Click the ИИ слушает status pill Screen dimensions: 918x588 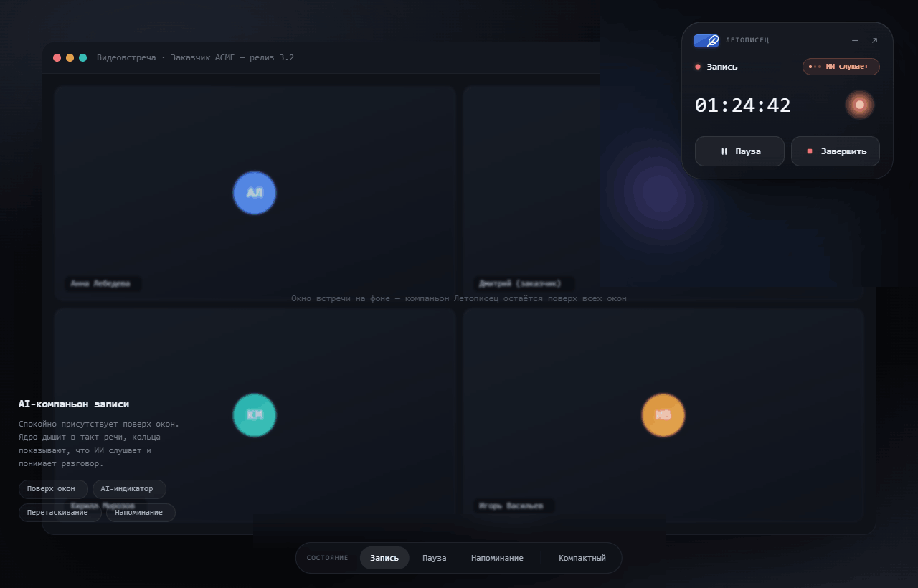841,67
